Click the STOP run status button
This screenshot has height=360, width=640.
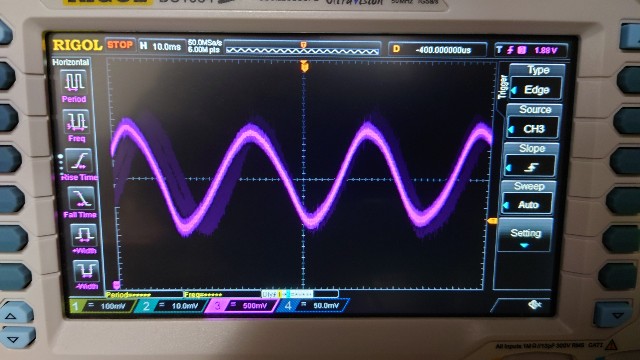click(120, 45)
